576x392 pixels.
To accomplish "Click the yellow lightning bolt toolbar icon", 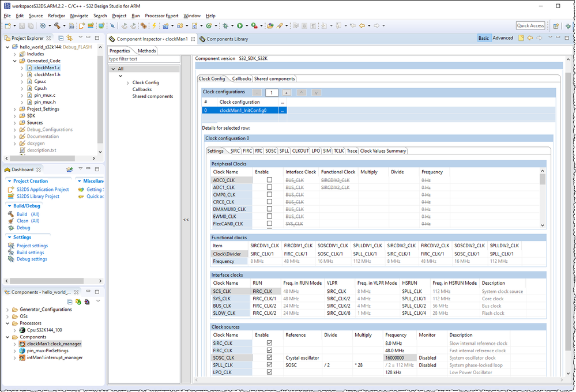I will (155, 26).
